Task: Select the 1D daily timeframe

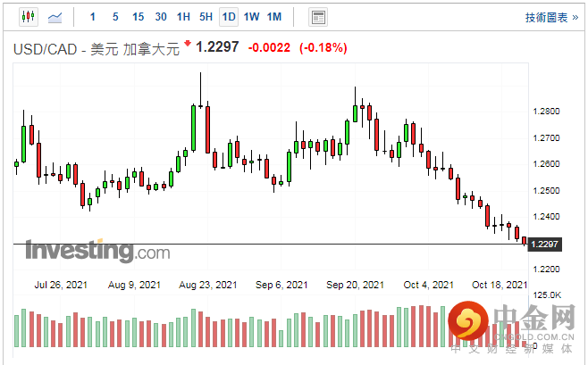Action: pyautogui.click(x=229, y=17)
